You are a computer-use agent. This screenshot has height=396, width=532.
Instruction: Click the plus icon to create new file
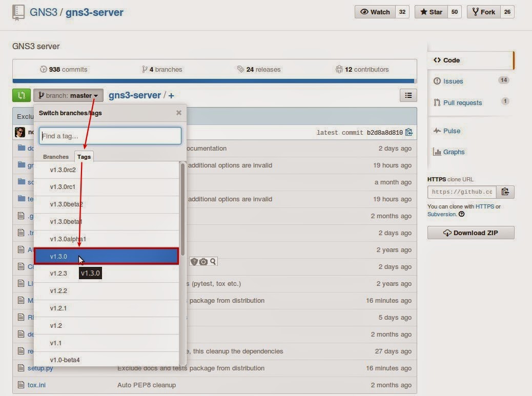tap(171, 96)
